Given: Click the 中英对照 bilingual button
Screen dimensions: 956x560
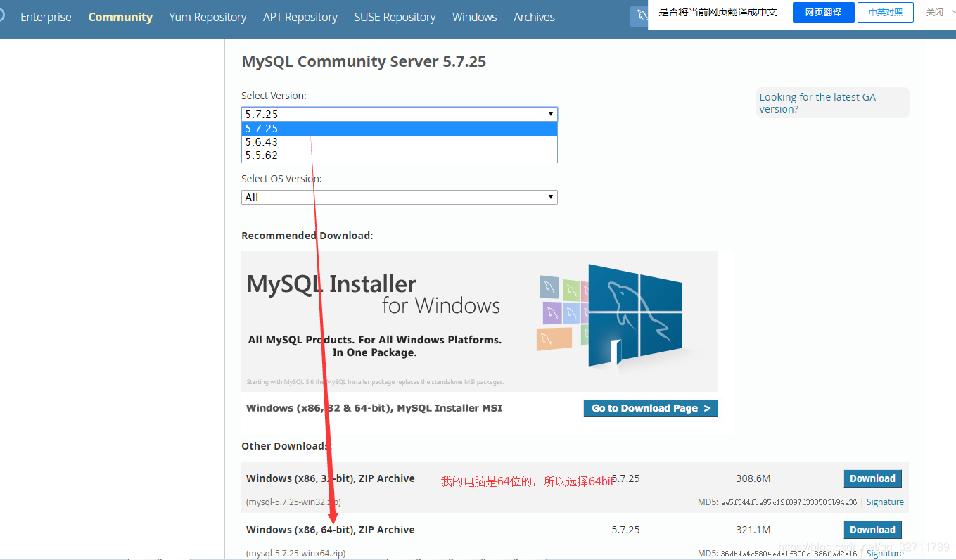Looking at the screenshot, I should (x=886, y=12).
